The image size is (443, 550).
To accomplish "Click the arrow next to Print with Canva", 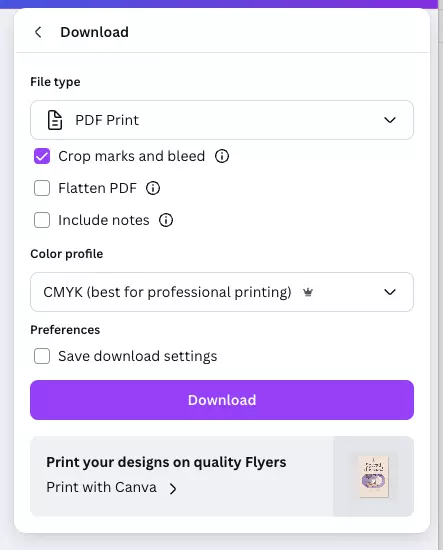I will click(x=173, y=488).
